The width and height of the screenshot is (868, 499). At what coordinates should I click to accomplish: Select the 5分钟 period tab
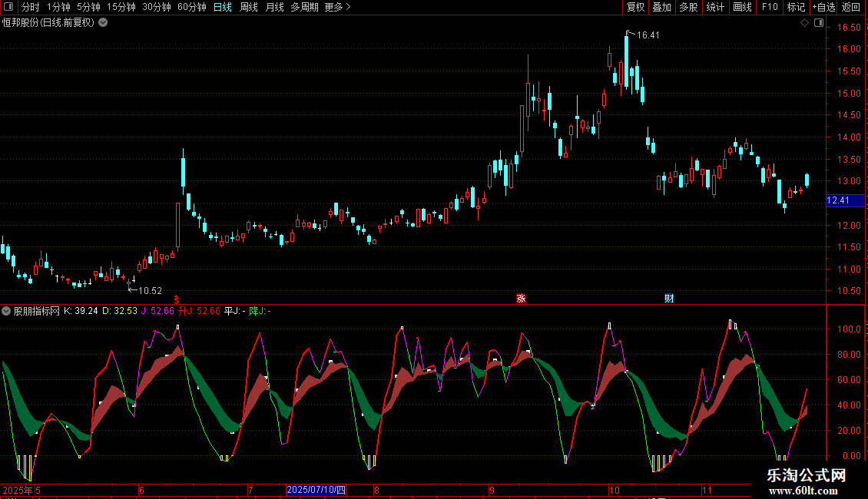click(x=88, y=7)
